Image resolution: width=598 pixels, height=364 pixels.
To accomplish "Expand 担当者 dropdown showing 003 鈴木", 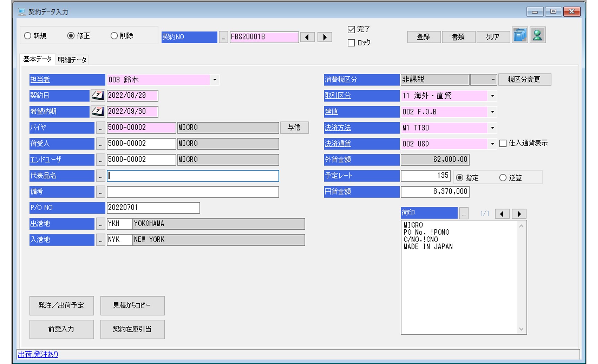I will 215,80.
